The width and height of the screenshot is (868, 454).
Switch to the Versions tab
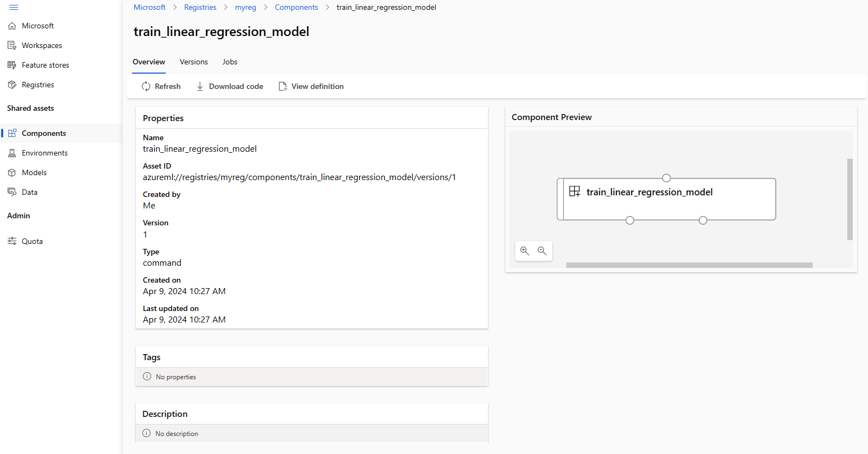pyautogui.click(x=194, y=62)
